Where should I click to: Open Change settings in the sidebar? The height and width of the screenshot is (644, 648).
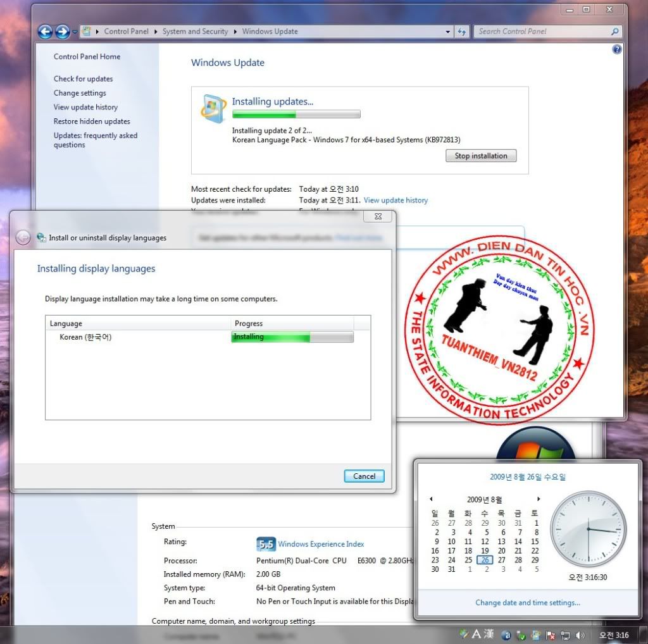point(80,93)
